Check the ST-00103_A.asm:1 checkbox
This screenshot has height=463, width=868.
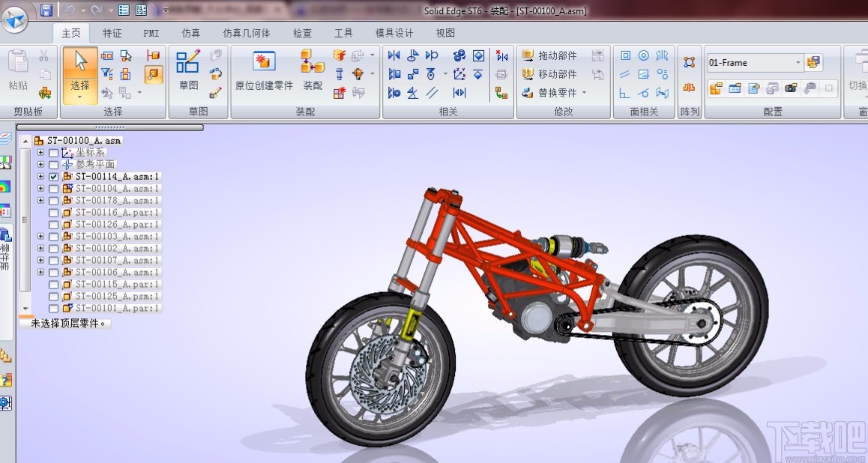tap(54, 237)
